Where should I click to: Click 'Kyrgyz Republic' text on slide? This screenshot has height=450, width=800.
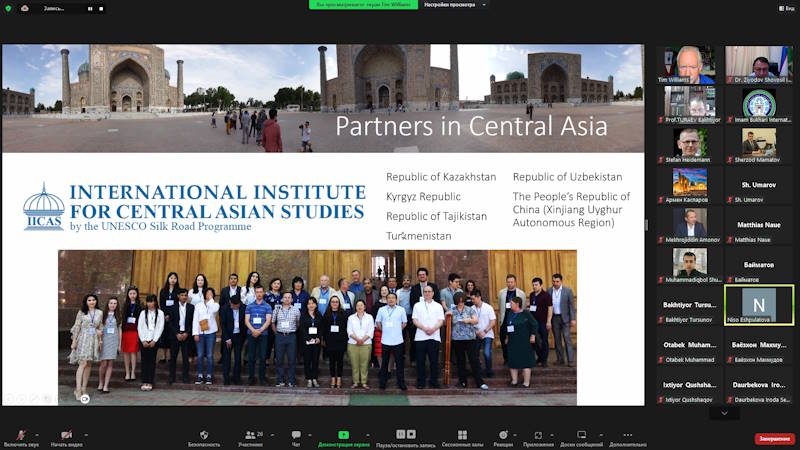pyautogui.click(x=423, y=197)
